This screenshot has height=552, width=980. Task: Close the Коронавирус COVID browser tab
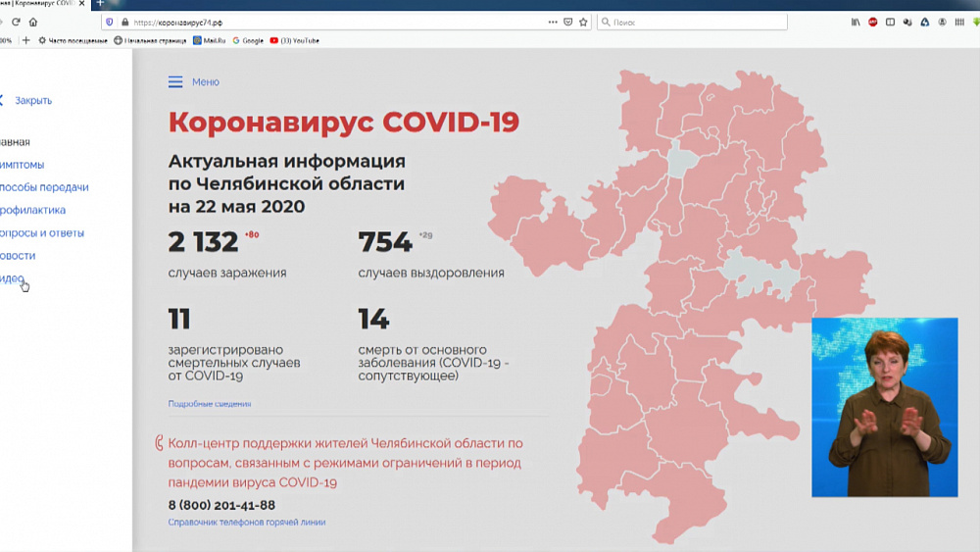82,3
